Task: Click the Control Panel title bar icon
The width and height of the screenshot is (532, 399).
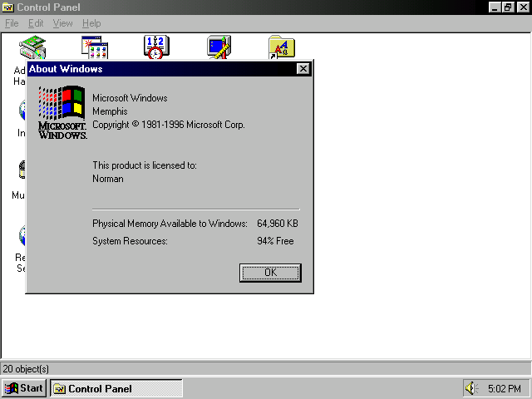Action: (x=8, y=7)
